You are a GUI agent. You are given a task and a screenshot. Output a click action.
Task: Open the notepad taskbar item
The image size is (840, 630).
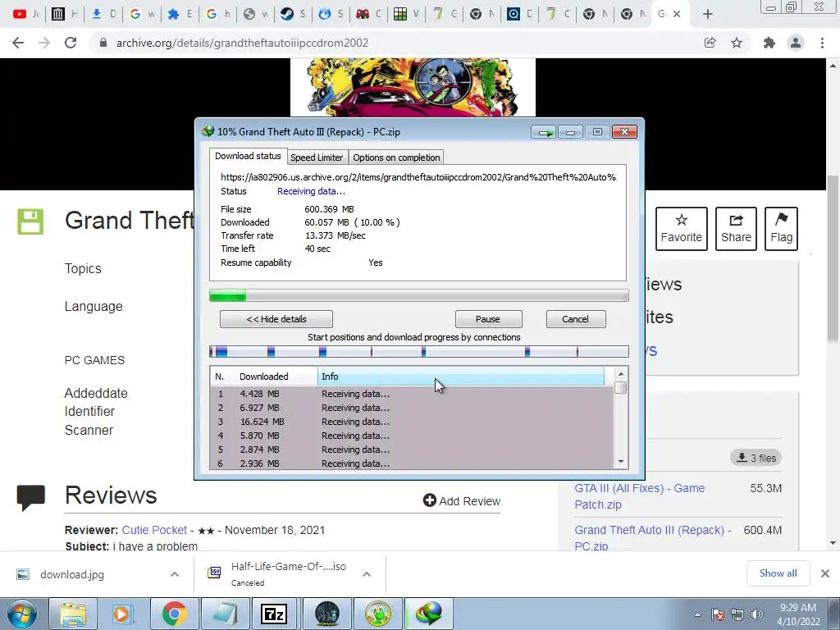[225, 614]
